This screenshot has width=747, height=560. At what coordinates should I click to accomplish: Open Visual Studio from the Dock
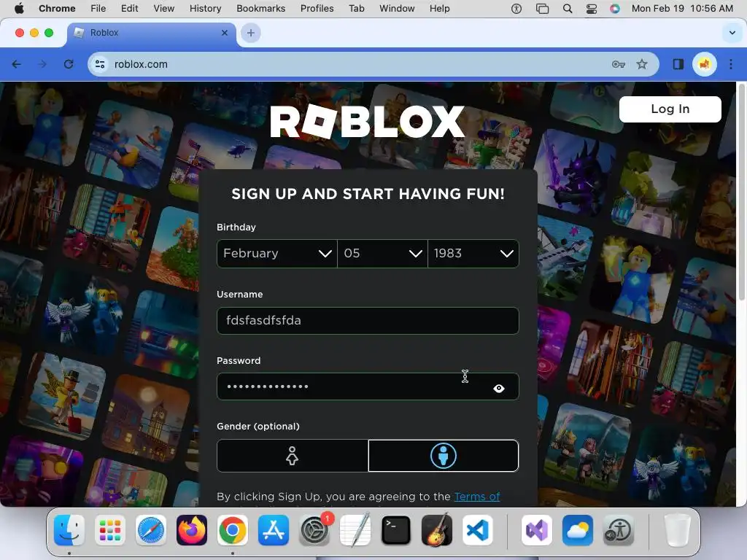[x=537, y=530]
